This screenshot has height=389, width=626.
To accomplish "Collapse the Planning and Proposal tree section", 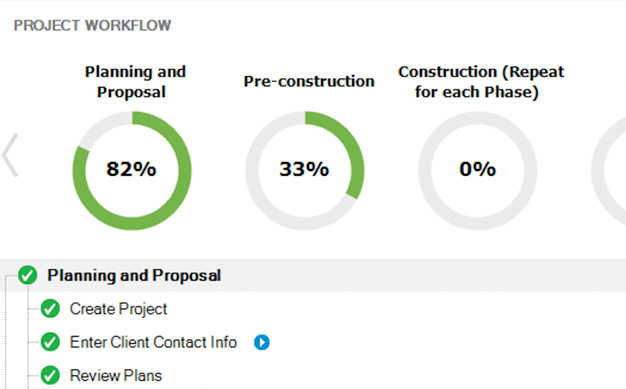I will [x=313, y=276].
